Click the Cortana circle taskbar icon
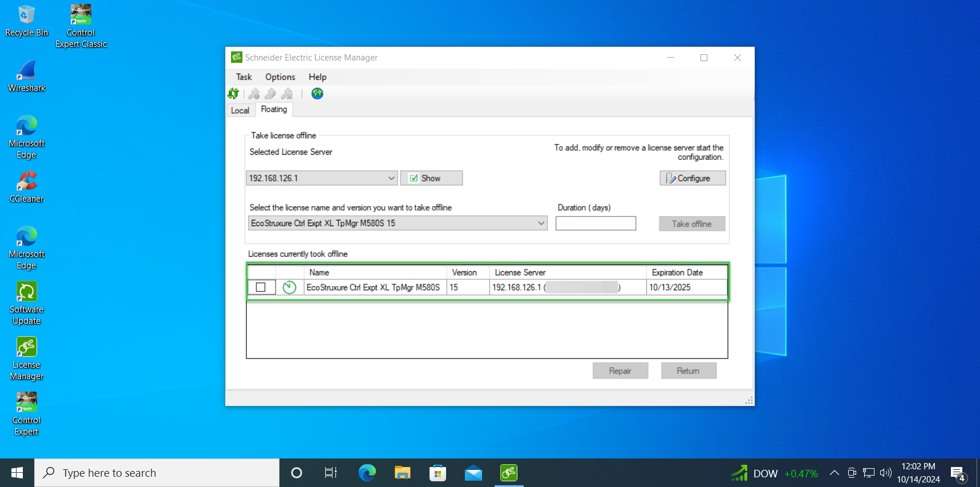 pyautogui.click(x=297, y=473)
